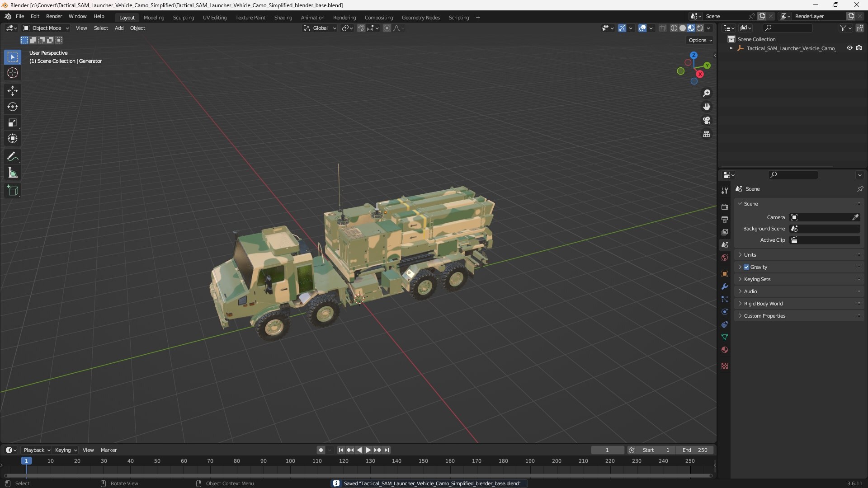The height and width of the screenshot is (488, 868).
Task: Click the current frame number field
Action: coord(608,450)
